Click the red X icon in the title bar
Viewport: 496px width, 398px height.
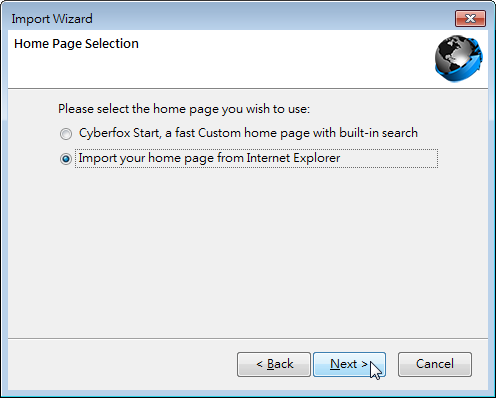pos(470,18)
